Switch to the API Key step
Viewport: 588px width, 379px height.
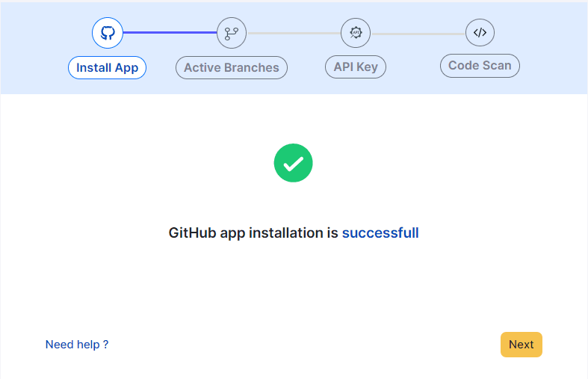click(356, 67)
